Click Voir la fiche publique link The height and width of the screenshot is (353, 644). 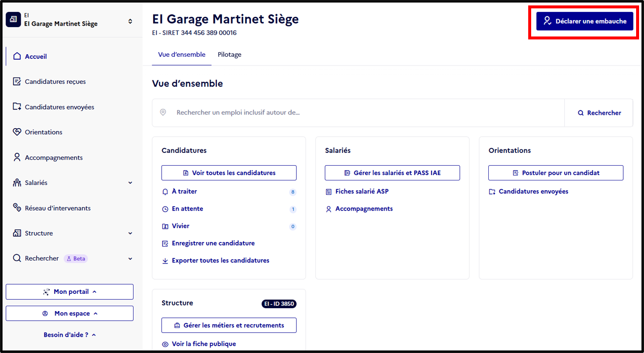point(204,344)
